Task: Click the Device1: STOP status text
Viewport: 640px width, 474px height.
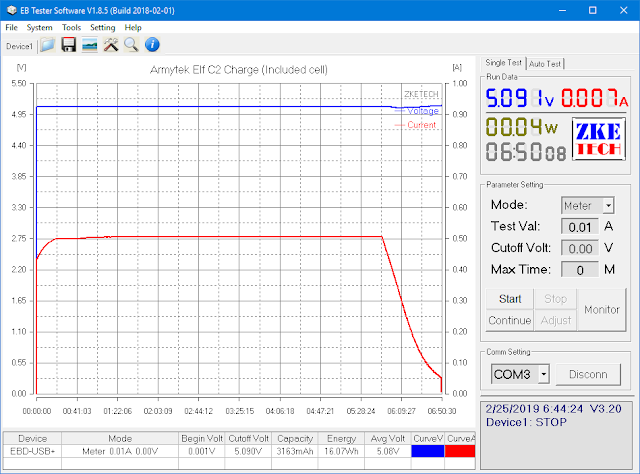Action: (526, 422)
